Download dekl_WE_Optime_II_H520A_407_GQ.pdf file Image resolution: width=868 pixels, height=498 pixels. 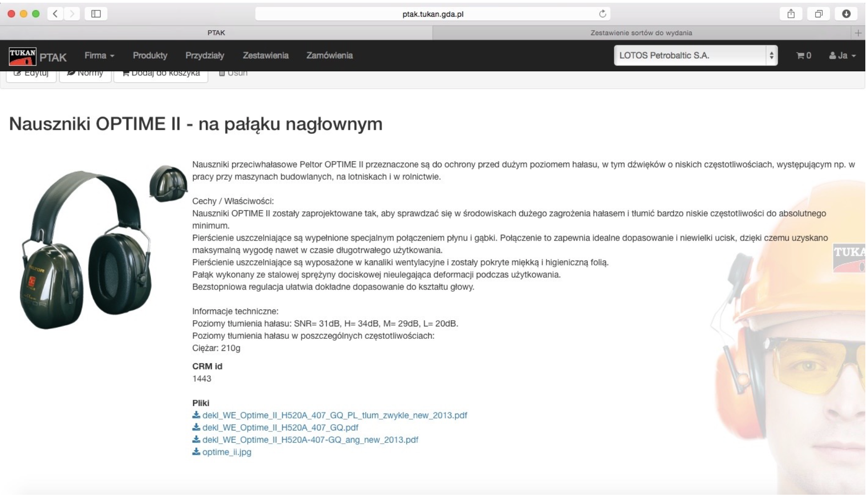click(280, 428)
